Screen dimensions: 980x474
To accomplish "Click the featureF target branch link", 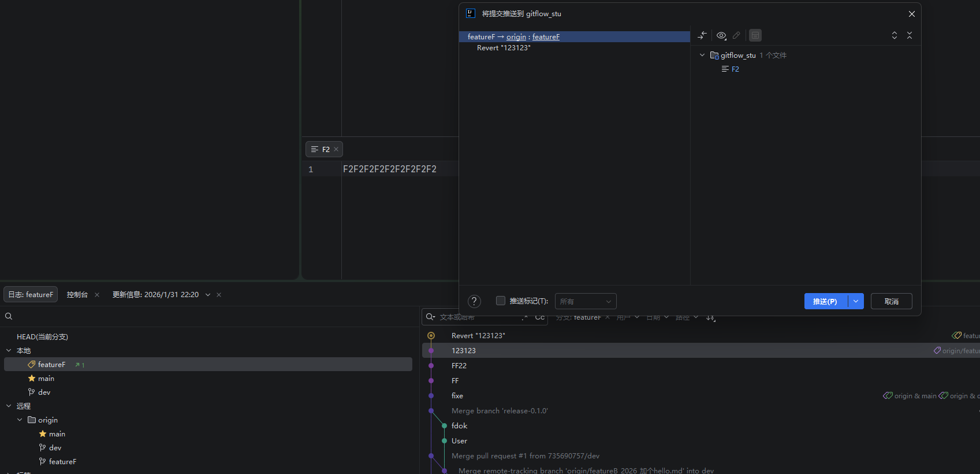I will tap(546, 36).
